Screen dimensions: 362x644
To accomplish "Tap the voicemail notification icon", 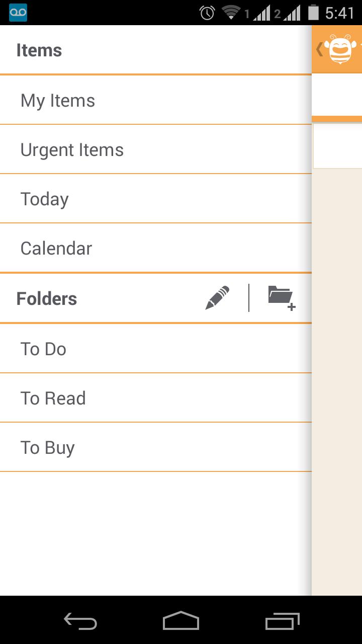I will pos(18,13).
